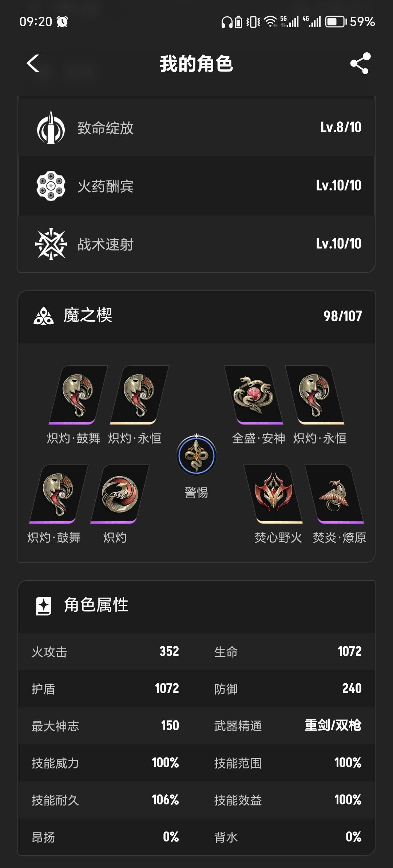The image size is (393, 868).
Task: Tap the 火药酬宾 revolver cylinder icon
Action: pos(51,186)
